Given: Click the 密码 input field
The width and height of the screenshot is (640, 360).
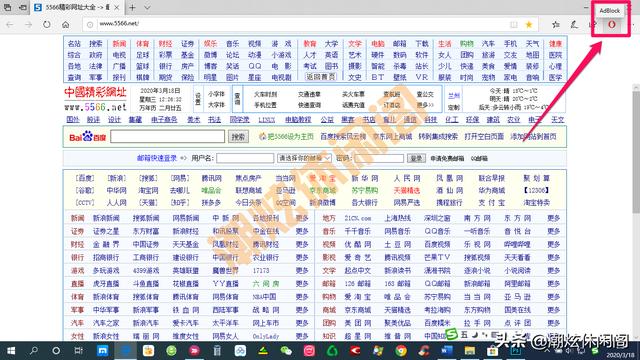Looking at the screenshot, I should click(x=379, y=158).
